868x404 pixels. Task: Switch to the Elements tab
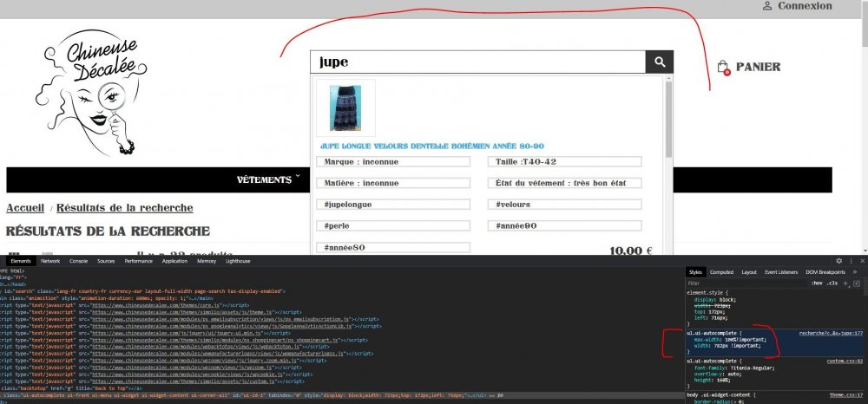pyautogui.click(x=21, y=261)
